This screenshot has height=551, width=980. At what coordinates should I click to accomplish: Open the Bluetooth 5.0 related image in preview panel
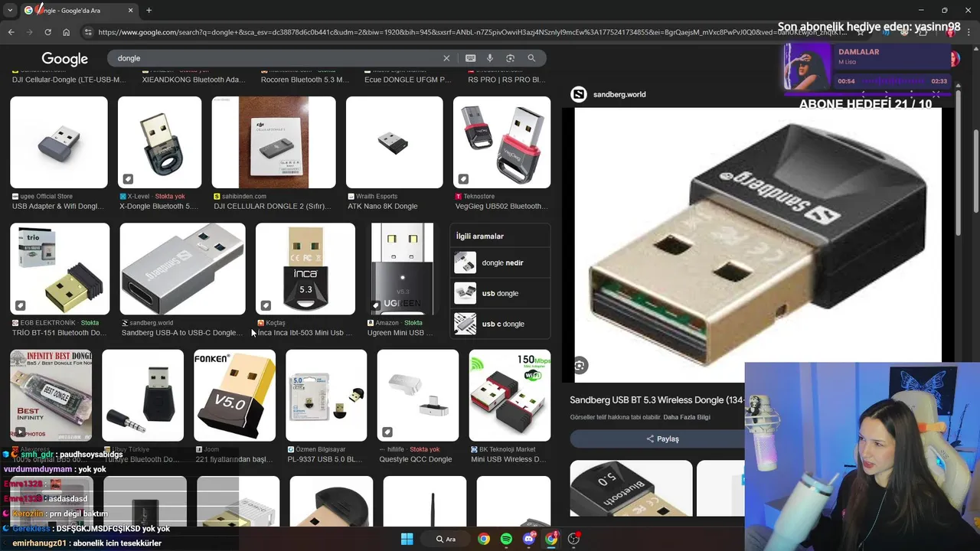click(631, 488)
